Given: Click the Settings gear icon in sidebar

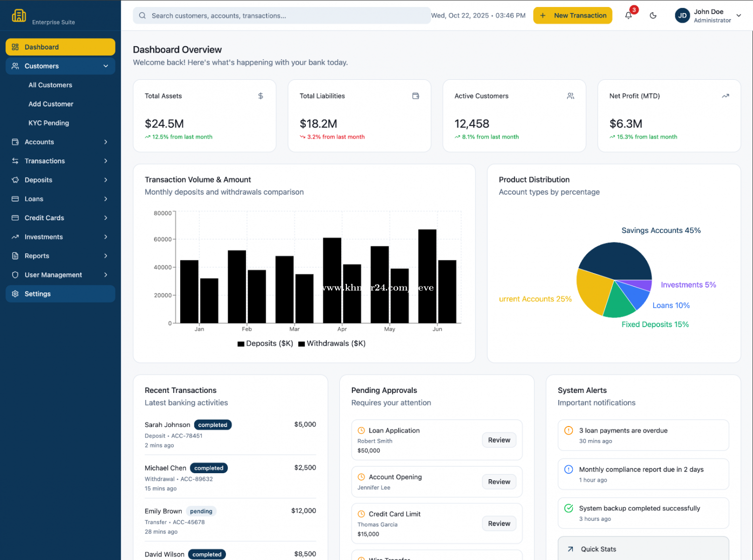Looking at the screenshot, I should (15, 294).
